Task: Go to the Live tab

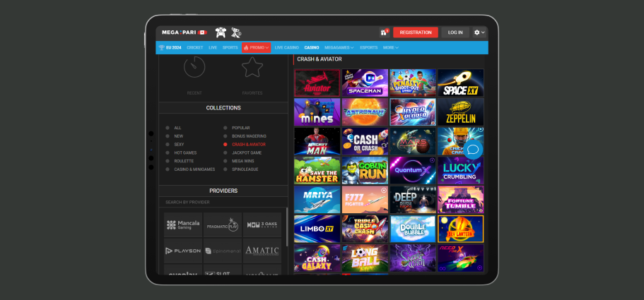Action: click(x=213, y=47)
